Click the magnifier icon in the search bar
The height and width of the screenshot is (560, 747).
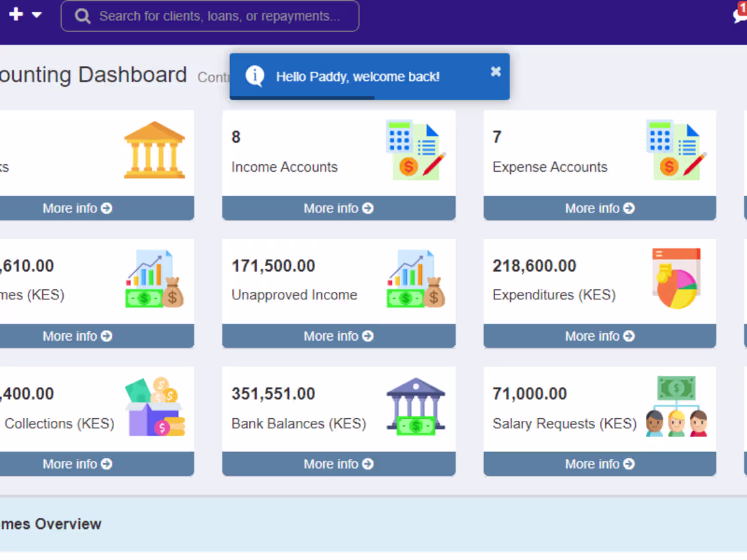click(82, 16)
